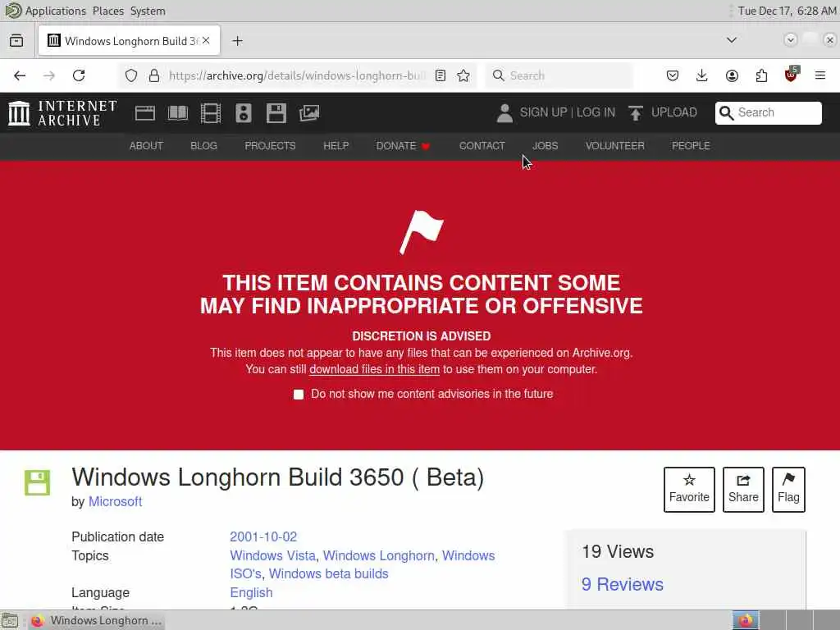Open ABOUT in the sub navigation
The height and width of the screenshot is (630, 840).
(x=146, y=146)
